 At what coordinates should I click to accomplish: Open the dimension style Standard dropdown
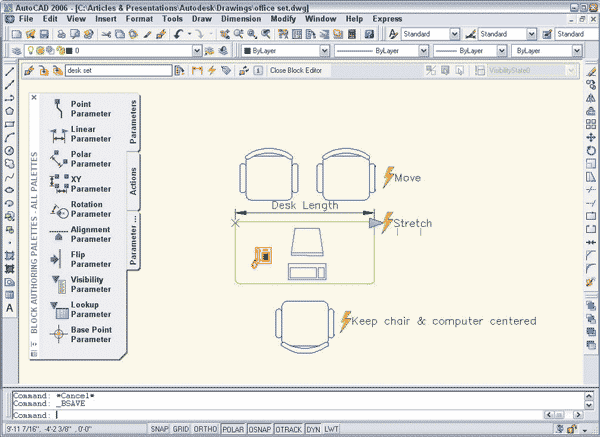[531, 34]
